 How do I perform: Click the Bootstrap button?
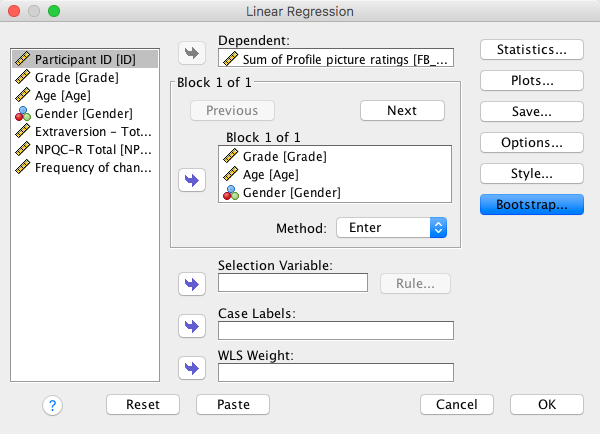[x=532, y=204]
